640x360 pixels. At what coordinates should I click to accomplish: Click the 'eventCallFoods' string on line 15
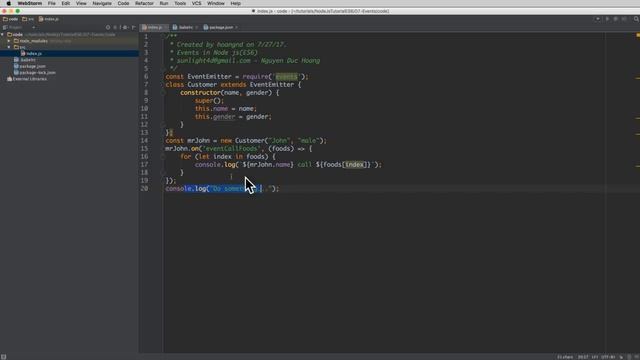pos(231,149)
